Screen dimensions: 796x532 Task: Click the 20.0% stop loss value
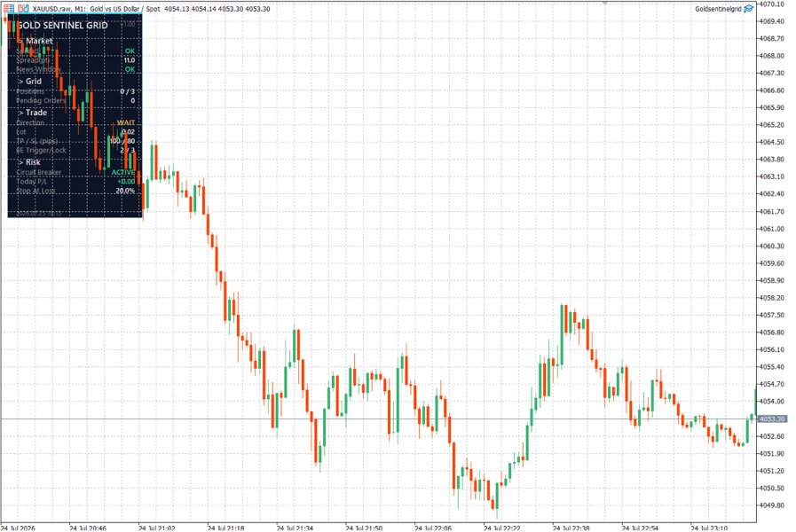coord(125,191)
